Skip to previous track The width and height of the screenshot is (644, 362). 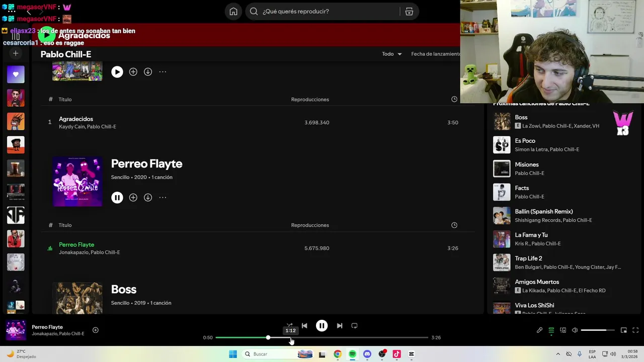pos(304,326)
